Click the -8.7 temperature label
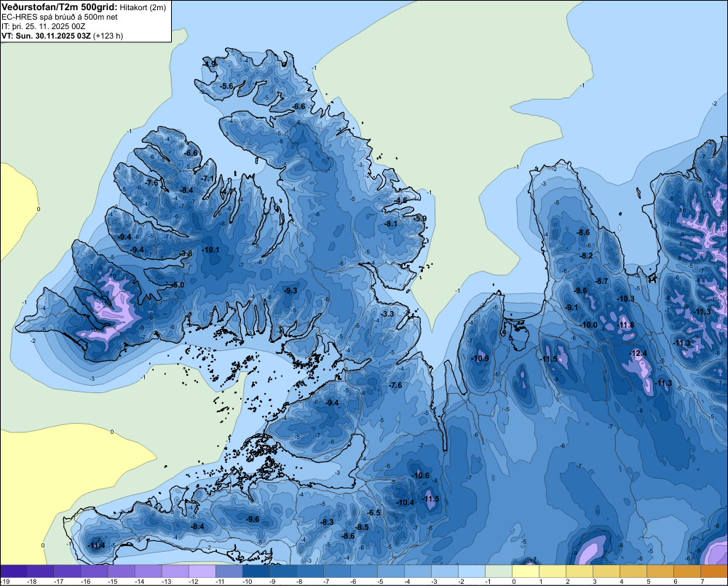This screenshot has width=728, height=586. (x=602, y=281)
